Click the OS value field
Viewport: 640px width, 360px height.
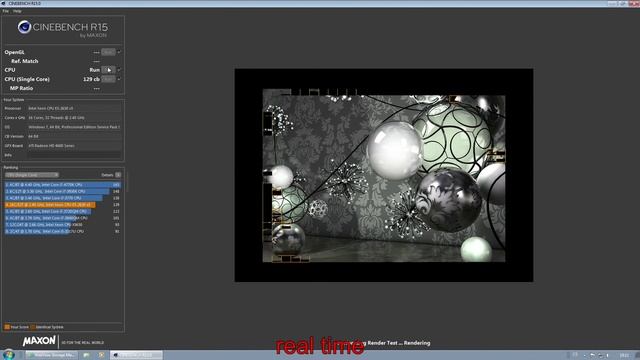coord(74,127)
